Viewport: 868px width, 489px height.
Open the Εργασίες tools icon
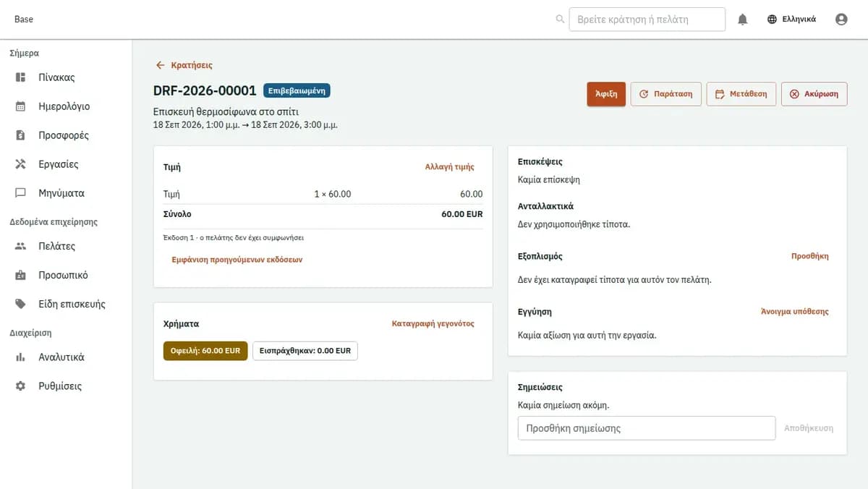[21, 164]
